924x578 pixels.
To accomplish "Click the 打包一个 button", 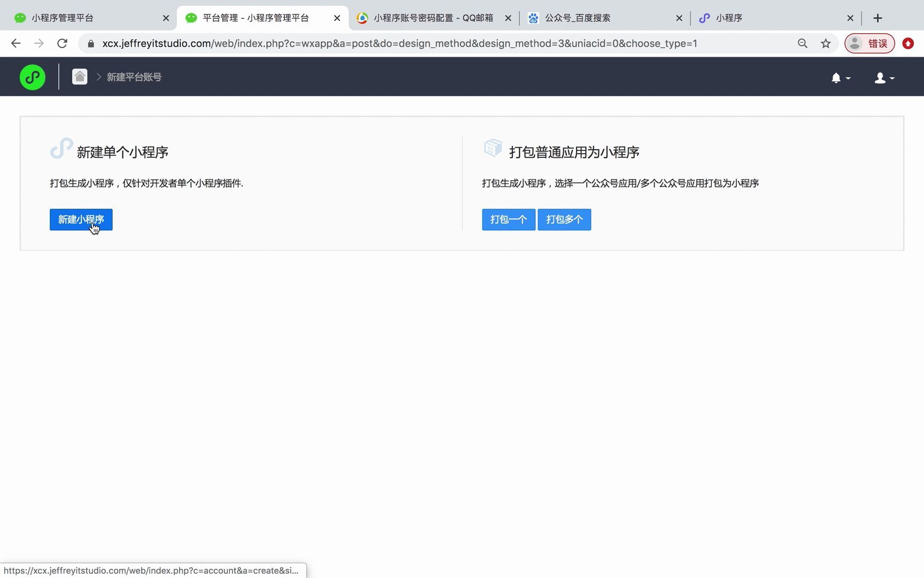I will pos(509,219).
